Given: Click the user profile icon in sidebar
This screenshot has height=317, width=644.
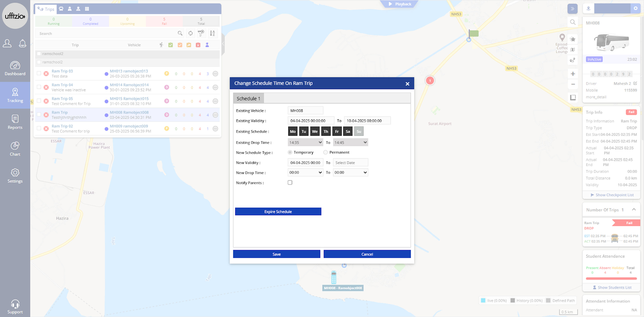Looking at the screenshot, I should [x=7, y=43].
